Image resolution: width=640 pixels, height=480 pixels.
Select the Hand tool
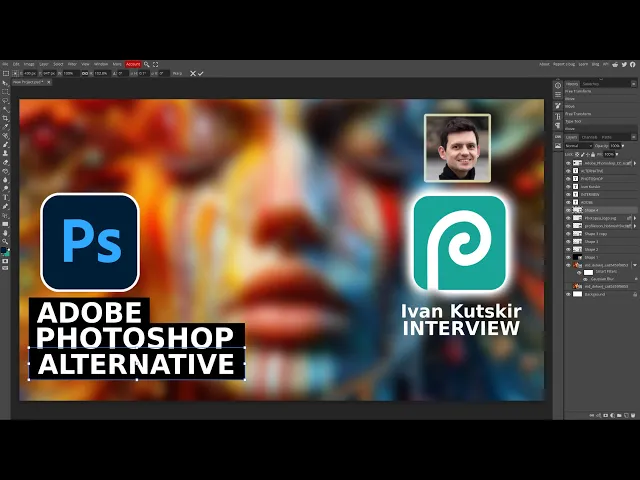pyautogui.click(x=5, y=233)
